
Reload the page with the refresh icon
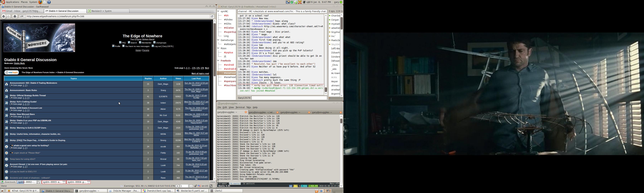pyautogui.click(x=212, y=16)
